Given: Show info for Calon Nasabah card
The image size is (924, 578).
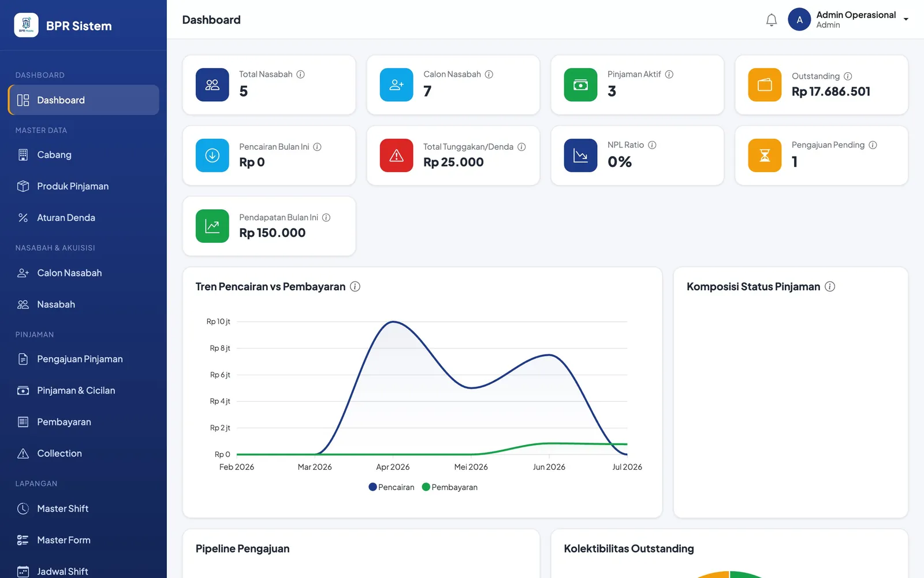Looking at the screenshot, I should click(x=489, y=75).
